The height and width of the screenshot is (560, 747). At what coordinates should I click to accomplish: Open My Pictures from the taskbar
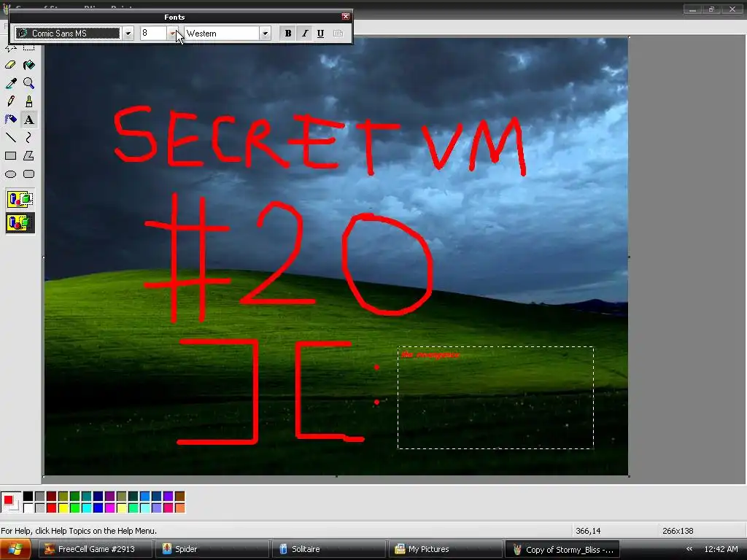[446, 549]
